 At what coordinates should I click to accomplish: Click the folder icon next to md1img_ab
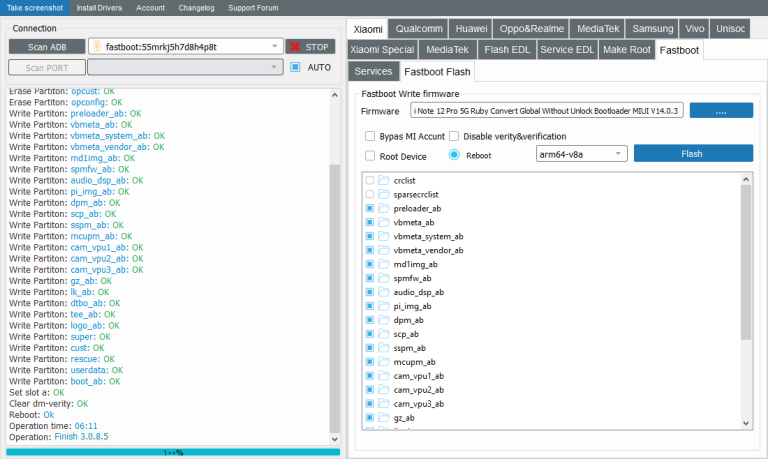coord(384,264)
